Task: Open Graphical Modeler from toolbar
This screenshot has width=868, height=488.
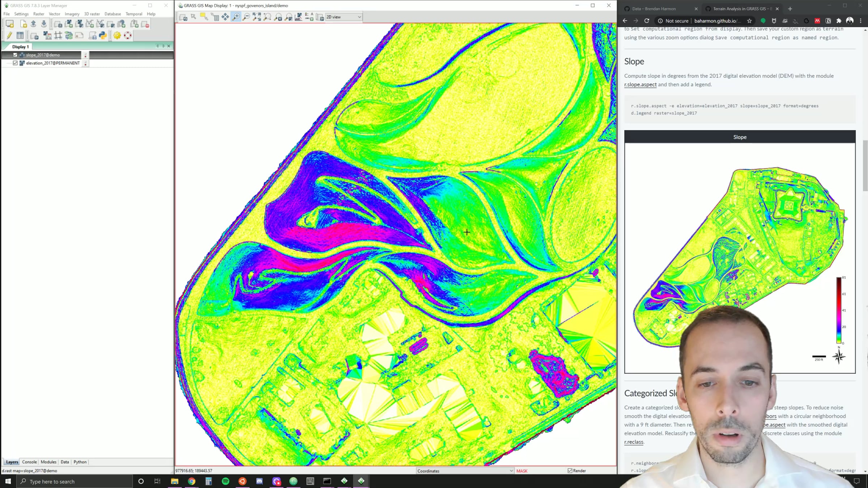Action: coord(68,35)
